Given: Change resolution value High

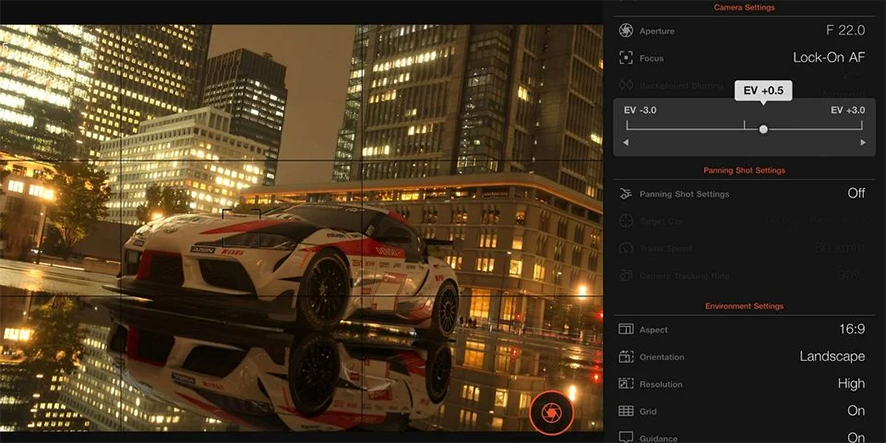Looking at the screenshot, I should pos(851,384).
